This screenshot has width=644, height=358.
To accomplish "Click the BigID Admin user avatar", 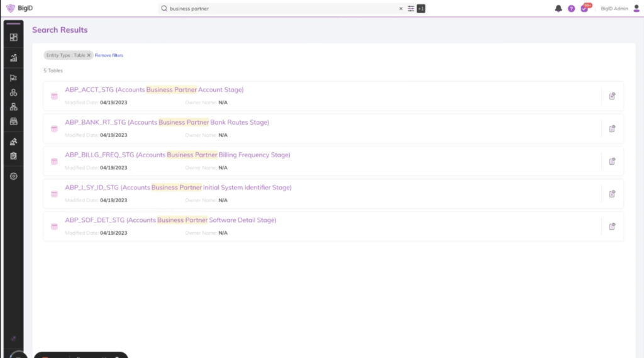I will click(x=636, y=9).
